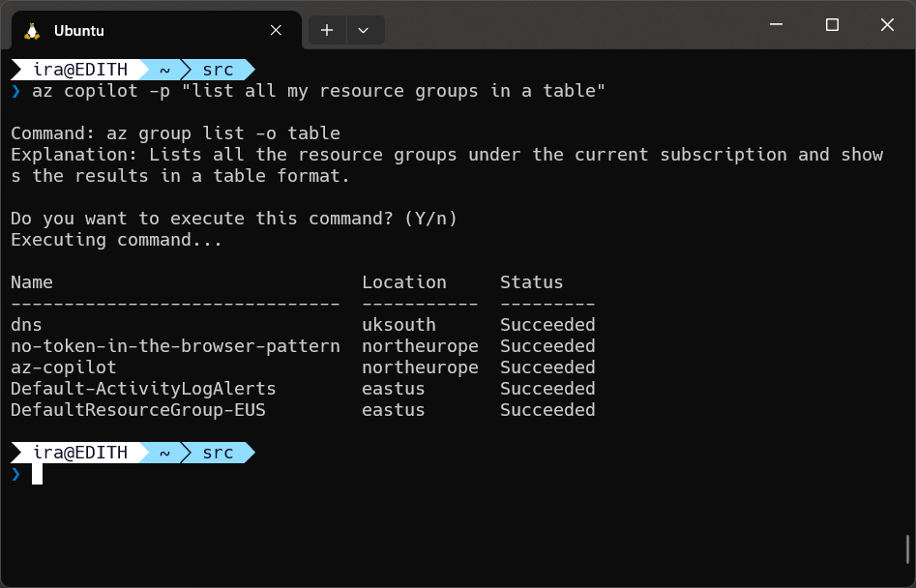Click the 'Name' column header
Viewport: 916px width, 588px height.
click(32, 282)
